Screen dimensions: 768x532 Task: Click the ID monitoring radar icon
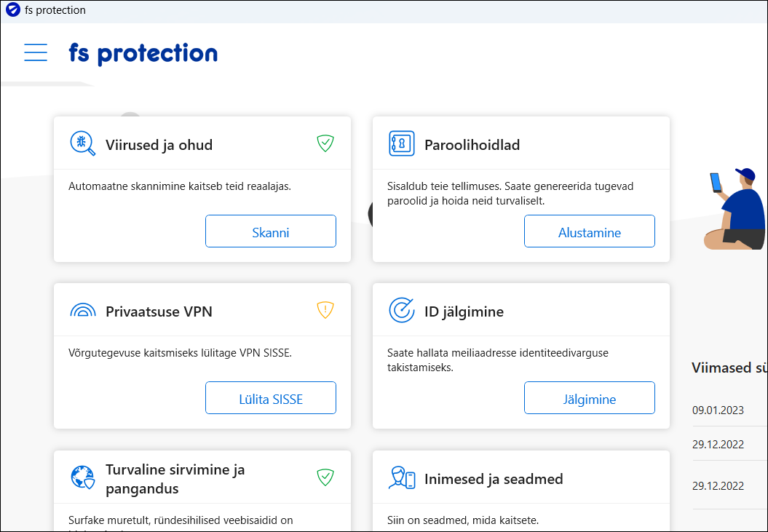coord(401,310)
